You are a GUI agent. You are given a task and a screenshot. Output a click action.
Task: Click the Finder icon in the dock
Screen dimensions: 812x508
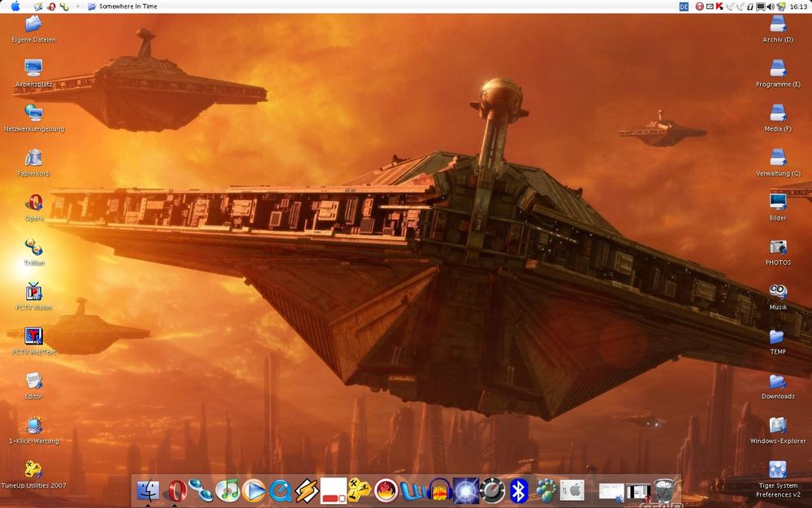tap(149, 490)
